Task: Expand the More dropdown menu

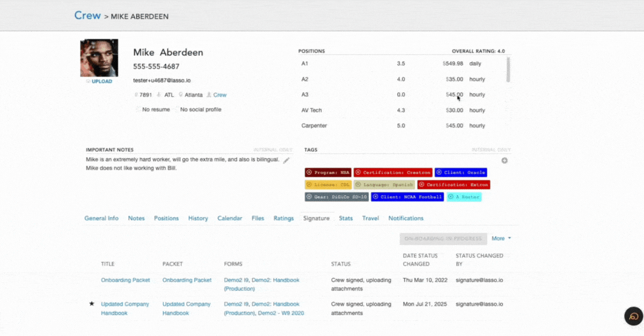Action: (x=501, y=238)
